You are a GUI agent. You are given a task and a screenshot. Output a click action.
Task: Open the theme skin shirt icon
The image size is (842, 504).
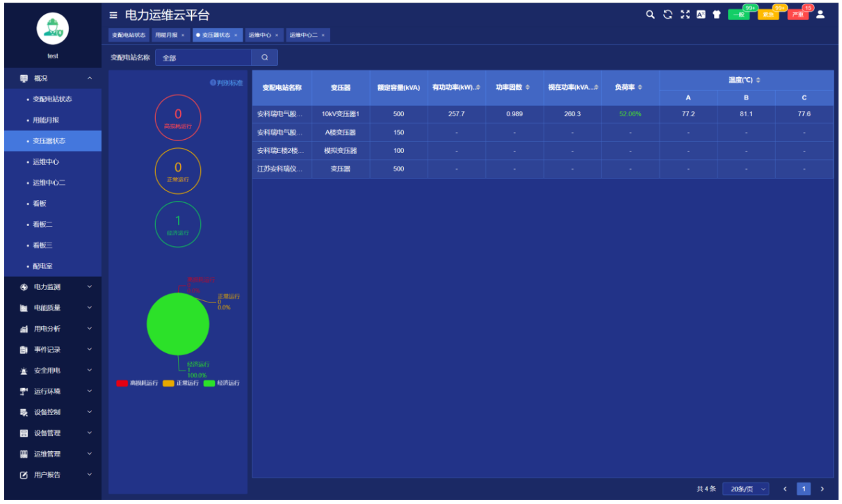pyautogui.click(x=717, y=15)
